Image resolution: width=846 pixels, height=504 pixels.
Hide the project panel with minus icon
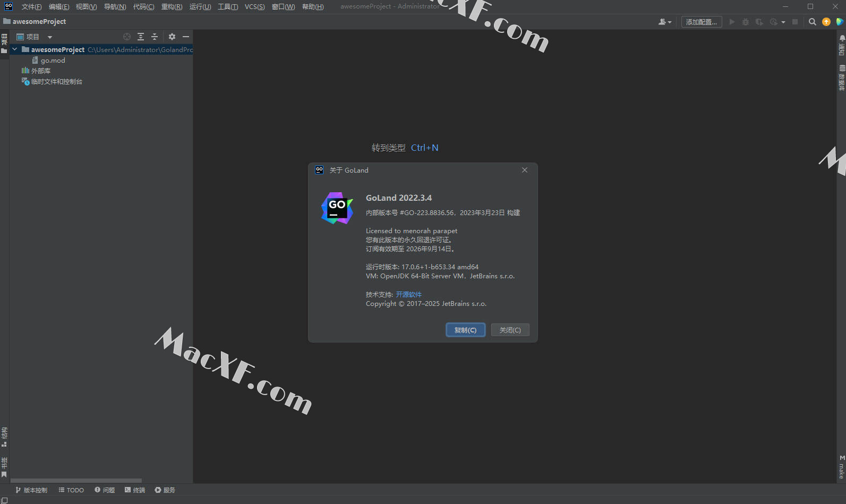186,37
